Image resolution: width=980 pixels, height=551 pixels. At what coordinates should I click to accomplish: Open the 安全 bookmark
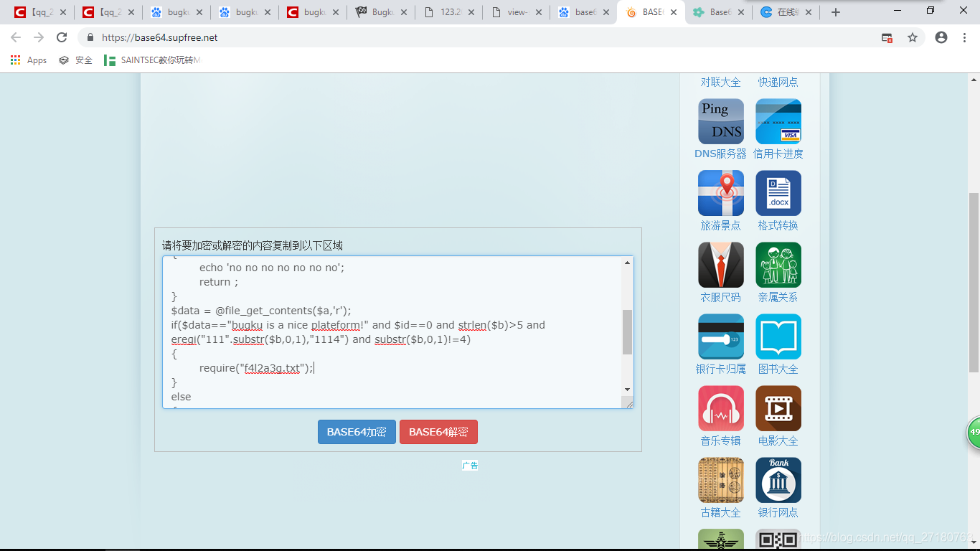point(75,60)
